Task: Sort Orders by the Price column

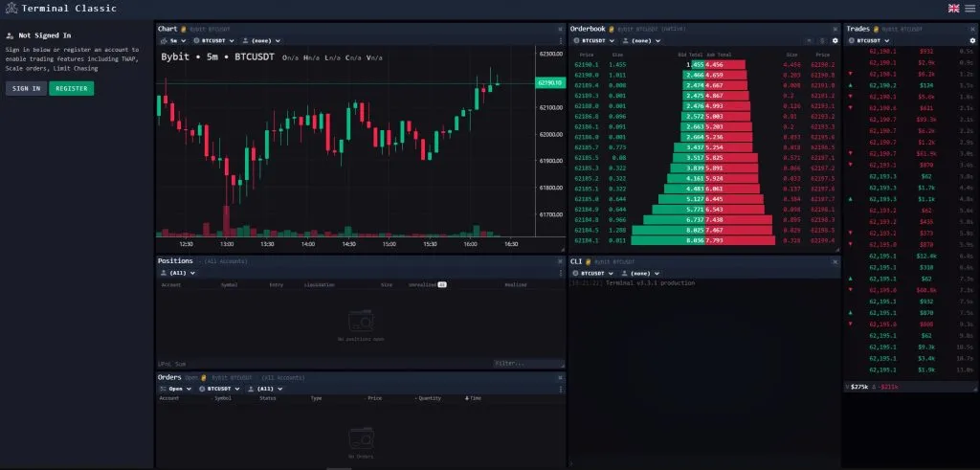Action: [373, 398]
